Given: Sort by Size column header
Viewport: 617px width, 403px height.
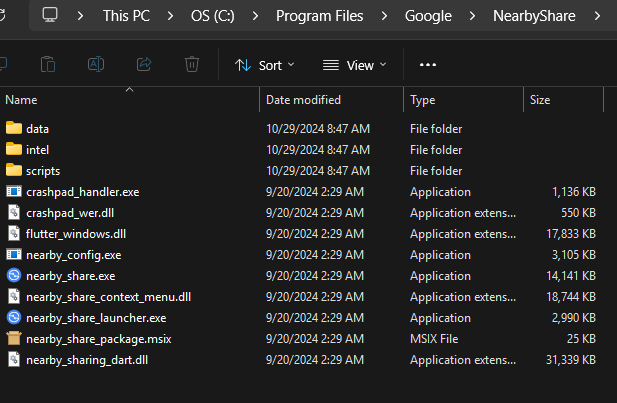Looking at the screenshot, I should (x=540, y=100).
